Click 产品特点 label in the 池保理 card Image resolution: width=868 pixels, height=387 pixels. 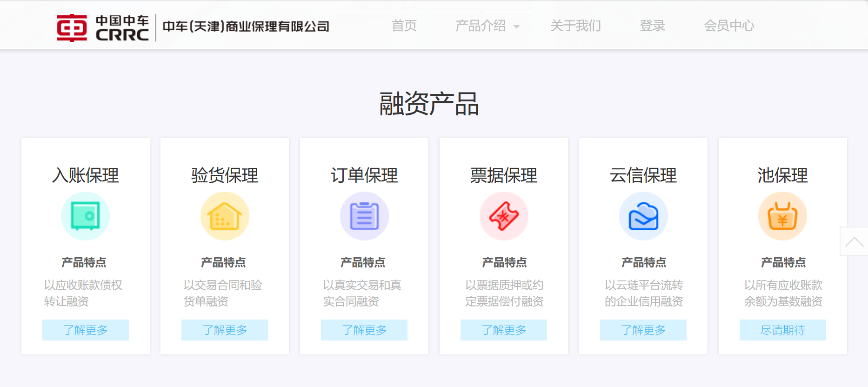784,262
